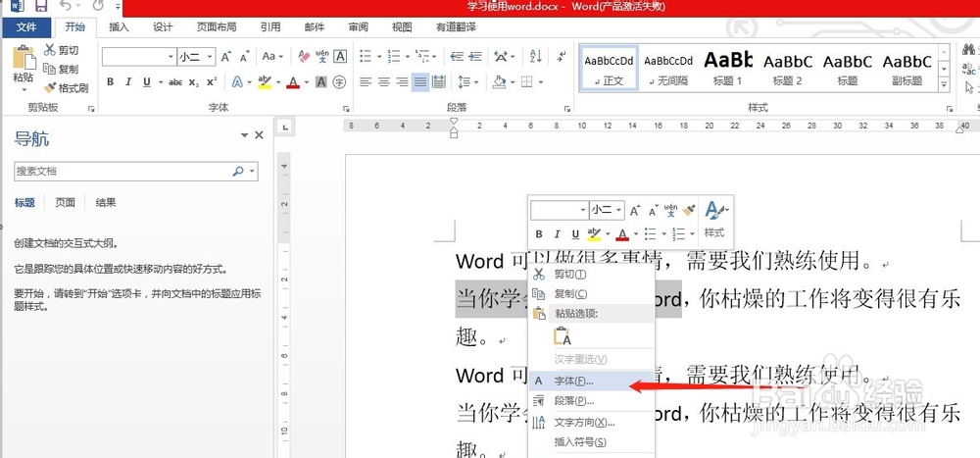The width and height of the screenshot is (980, 458).
Task: Toggle strikethrough (abc) formatting
Action: click(175, 82)
